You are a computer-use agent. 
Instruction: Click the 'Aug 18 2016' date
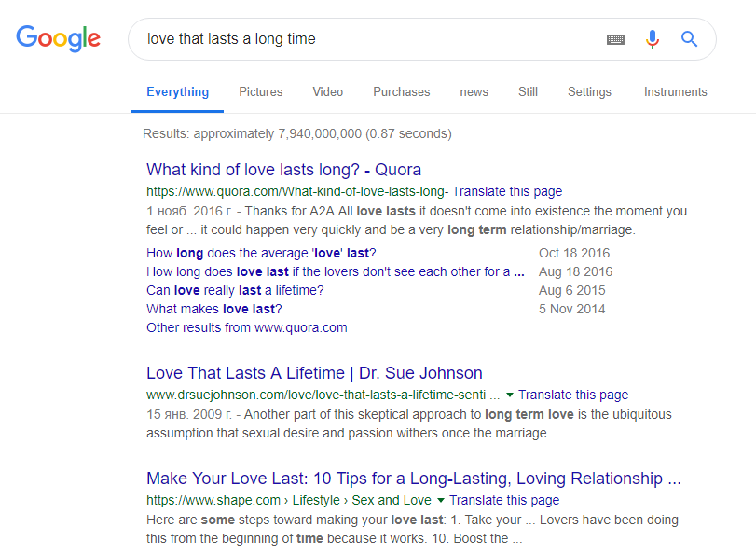576,271
